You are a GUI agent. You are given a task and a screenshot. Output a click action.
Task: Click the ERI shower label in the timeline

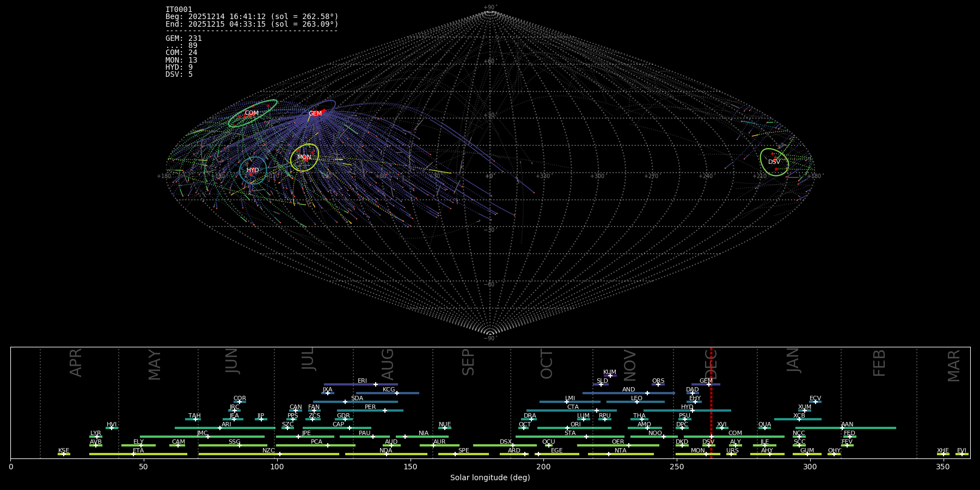(362, 381)
